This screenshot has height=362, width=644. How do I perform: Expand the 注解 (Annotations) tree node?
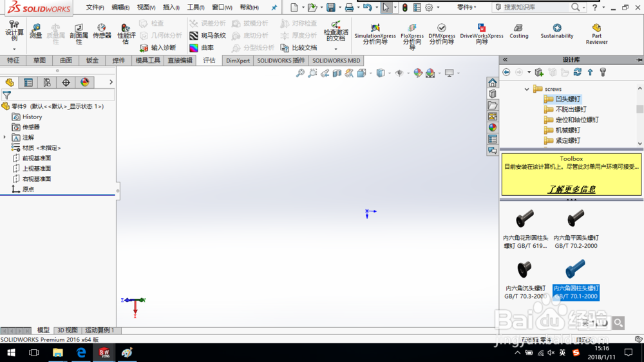pyautogui.click(x=5, y=137)
